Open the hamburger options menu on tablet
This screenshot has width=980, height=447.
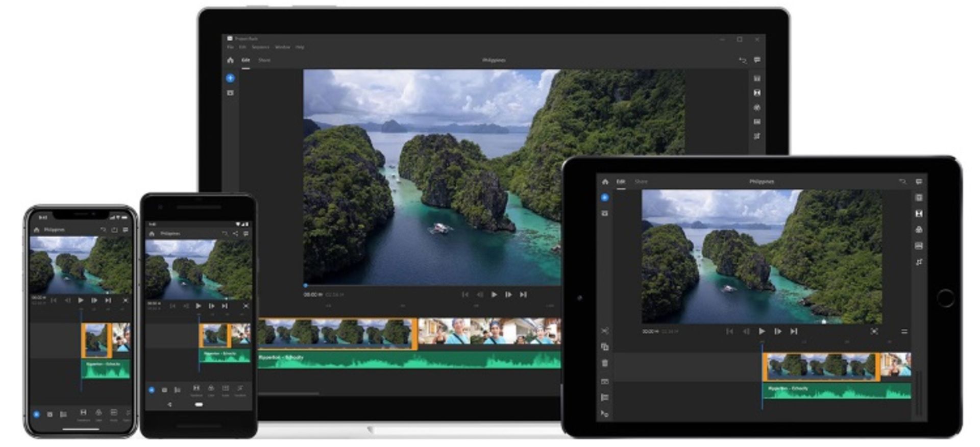tap(904, 331)
